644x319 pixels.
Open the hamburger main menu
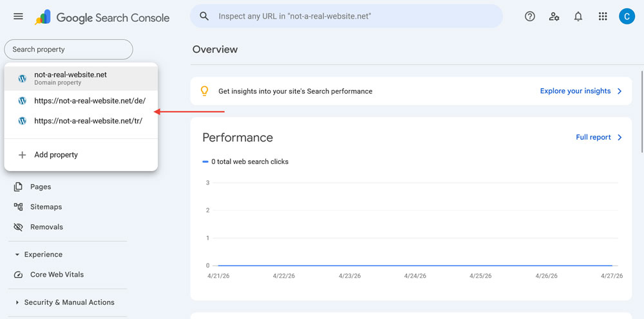pyautogui.click(x=18, y=17)
